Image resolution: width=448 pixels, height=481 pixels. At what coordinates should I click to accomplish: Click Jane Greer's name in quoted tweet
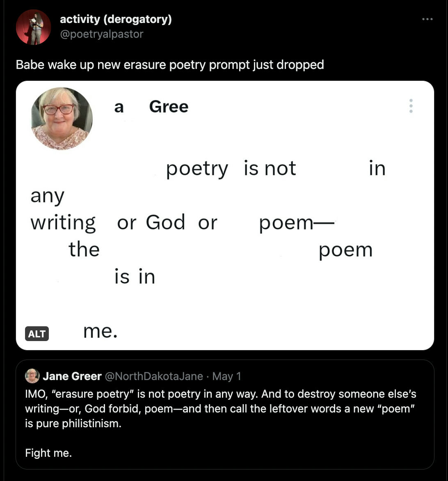72,376
